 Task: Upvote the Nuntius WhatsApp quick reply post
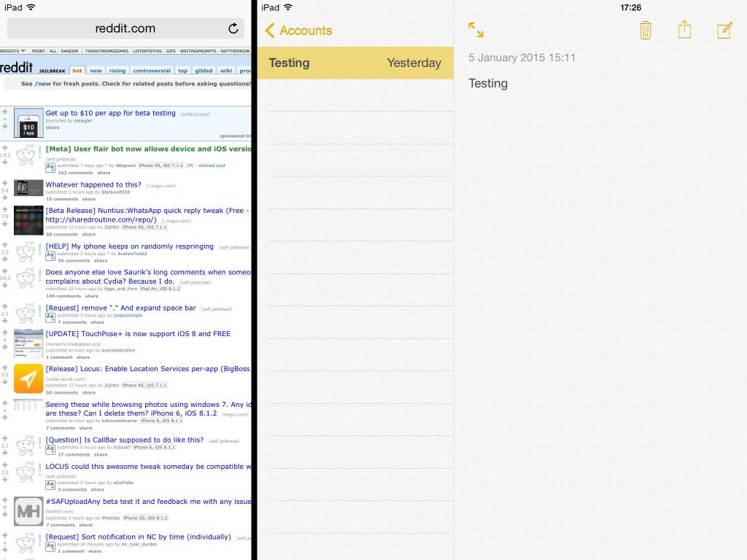coord(5,209)
